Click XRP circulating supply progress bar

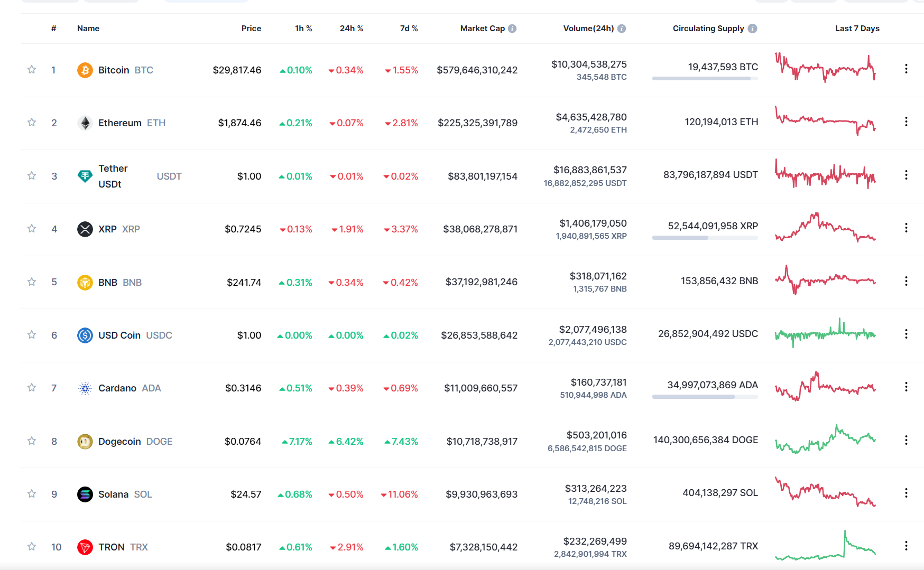pyautogui.click(x=705, y=238)
